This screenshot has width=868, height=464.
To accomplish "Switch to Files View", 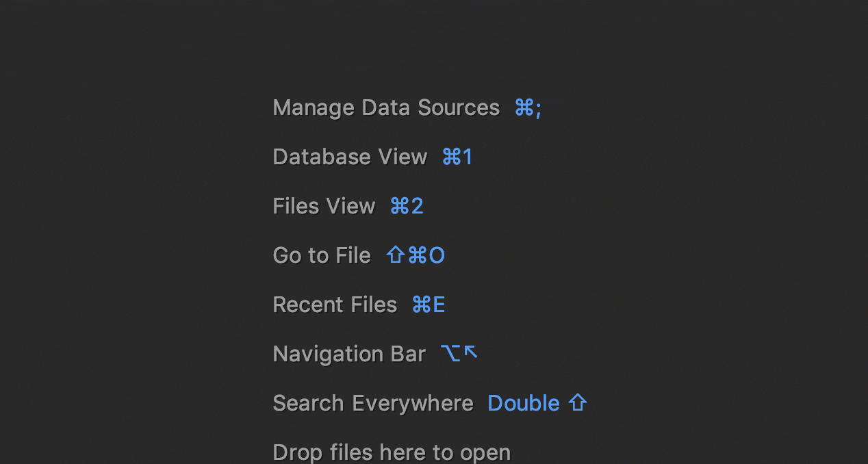I will click(x=324, y=206).
